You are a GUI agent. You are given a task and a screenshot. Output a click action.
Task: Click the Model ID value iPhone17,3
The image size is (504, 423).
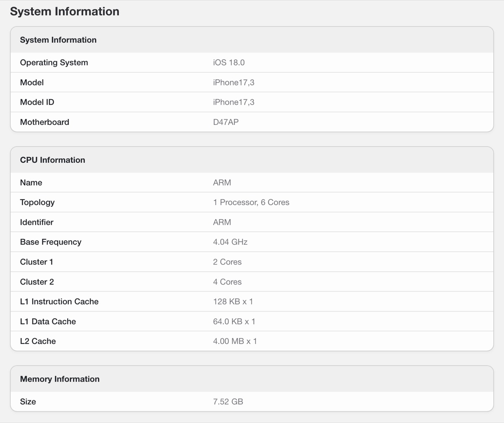click(x=234, y=102)
